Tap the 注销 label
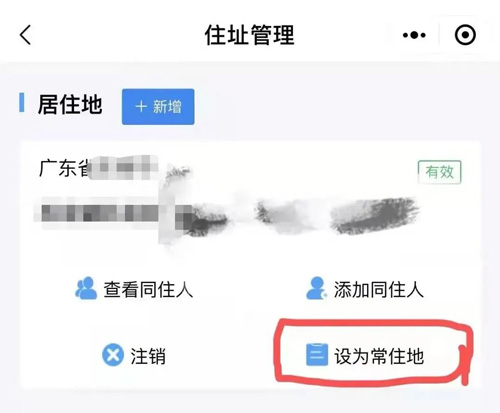The width and height of the screenshot is (500, 413). coord(148,356)
